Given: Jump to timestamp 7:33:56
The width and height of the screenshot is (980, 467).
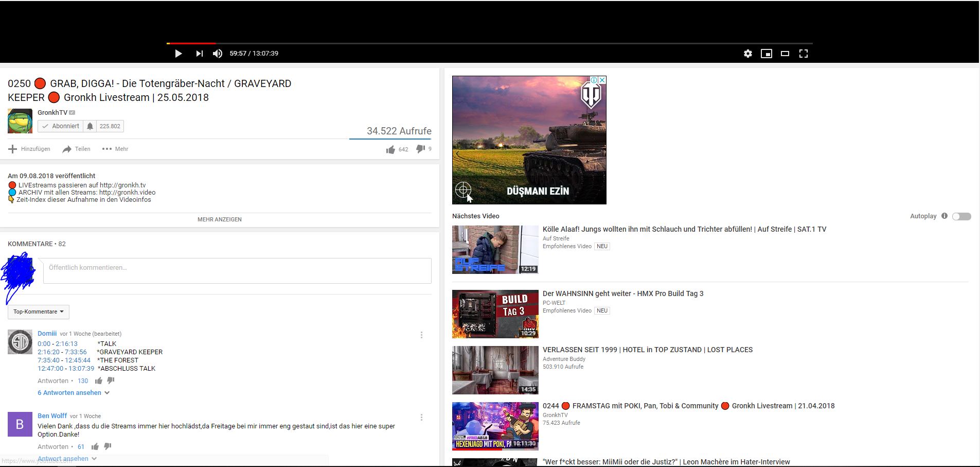Looking at the screenshot, I should [76, 352].
